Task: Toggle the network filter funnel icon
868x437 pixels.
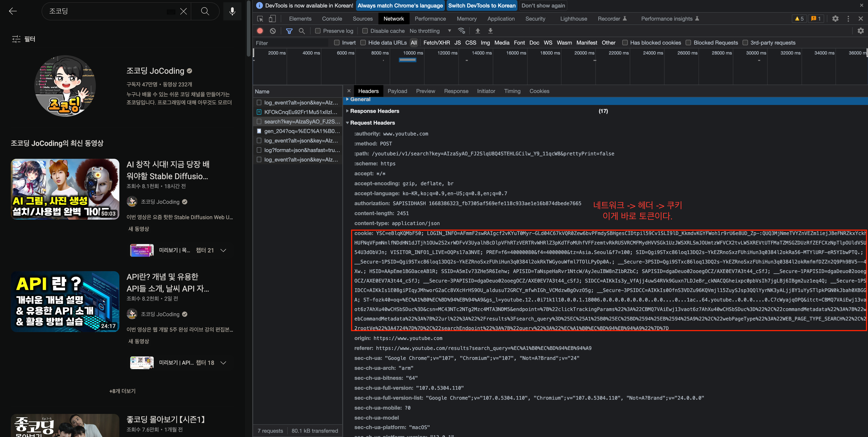Action: click(289, 31)
